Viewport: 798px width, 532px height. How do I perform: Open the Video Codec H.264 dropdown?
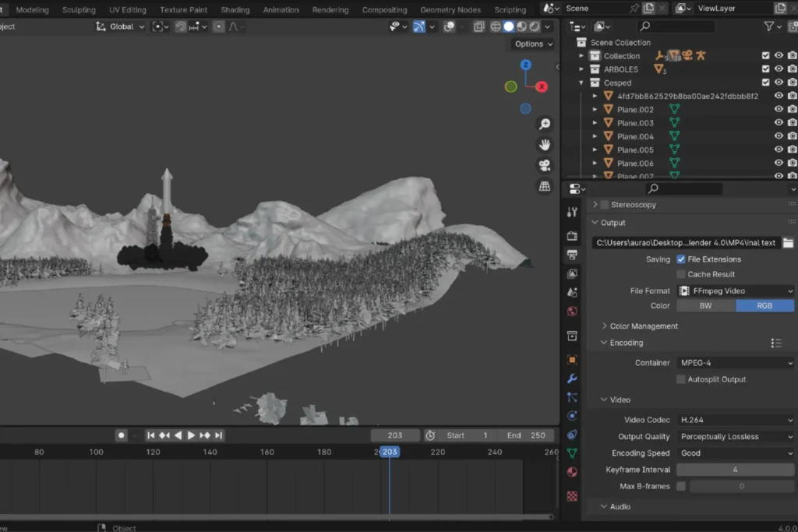click(x=735, y=421)
